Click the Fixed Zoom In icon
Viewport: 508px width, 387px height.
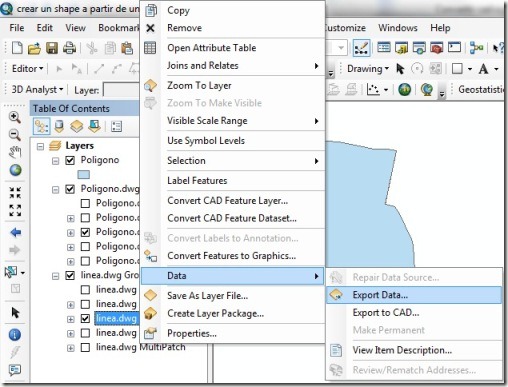point(15,192)
